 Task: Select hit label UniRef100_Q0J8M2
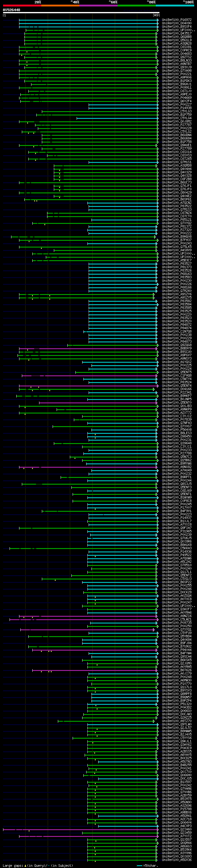(x=177, y=121)
